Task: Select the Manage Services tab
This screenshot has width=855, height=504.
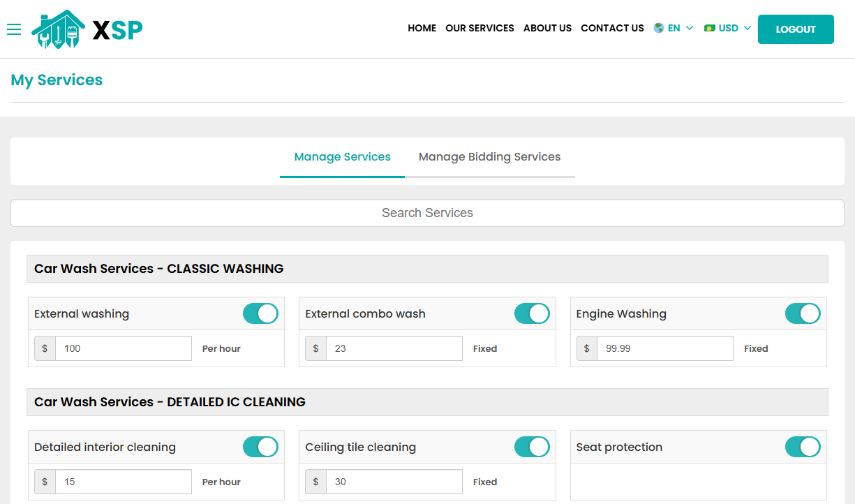Action: (342, 156)
